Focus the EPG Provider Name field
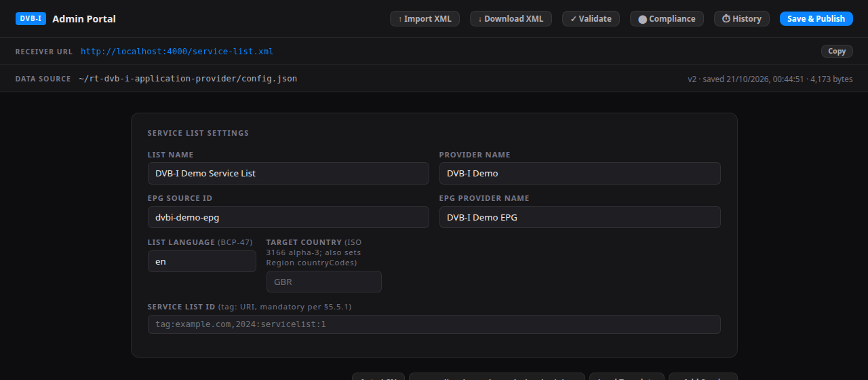 coord(580,217)
